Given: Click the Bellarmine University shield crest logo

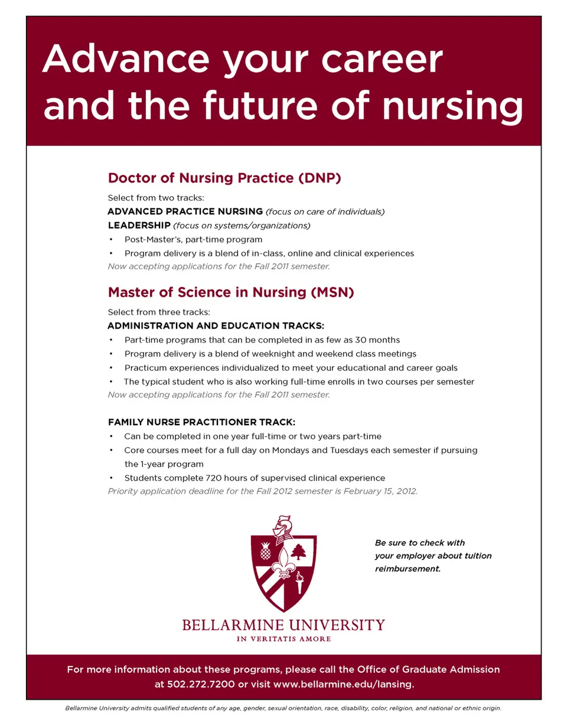Looking at the screenshot, I should tap(283, 570).
